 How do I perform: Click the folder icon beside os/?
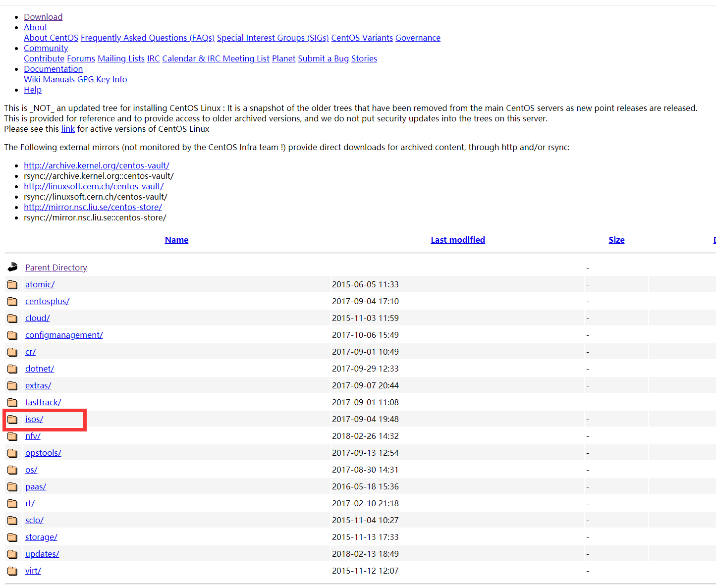coord(12,470)
